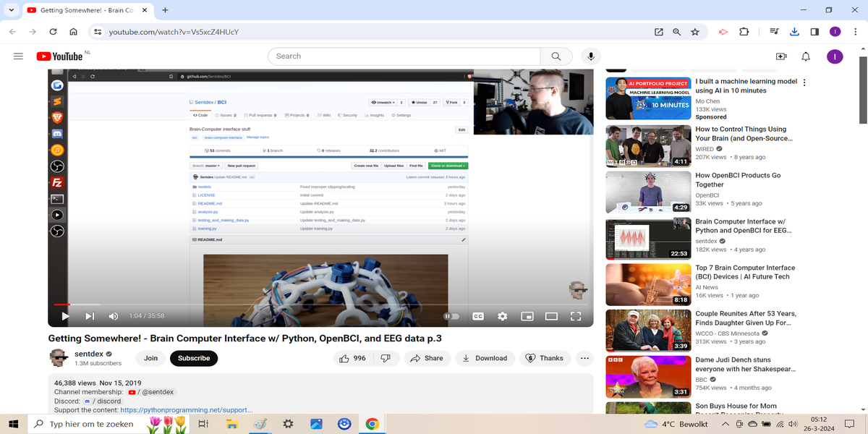Send Thanks to the creator
Screen dimensions: 868x434
click(545, 358)
